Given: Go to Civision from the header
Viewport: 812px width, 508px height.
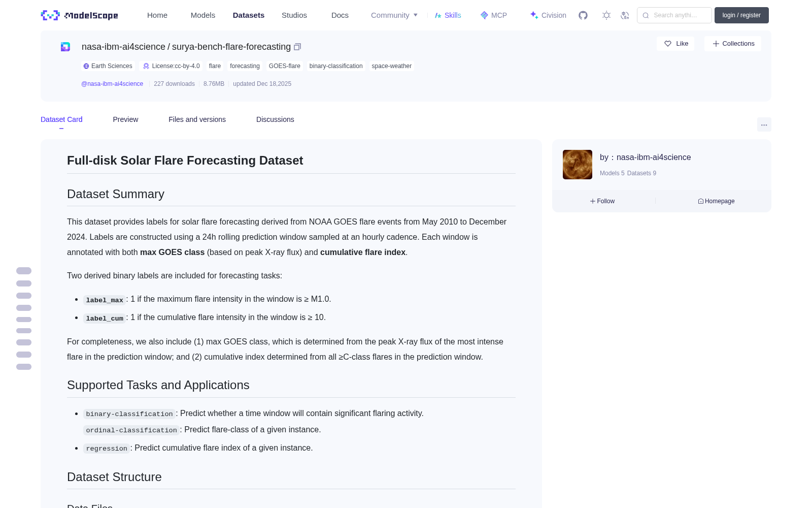Looking at the screenshot, I should click(548, 15).
